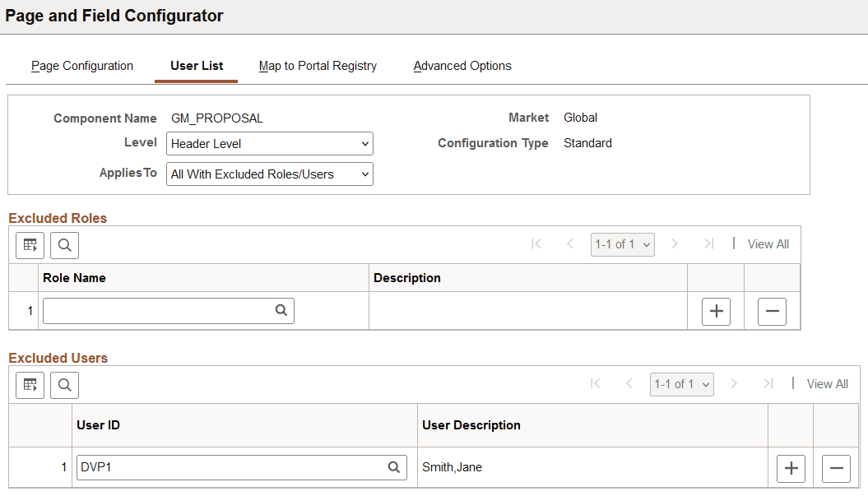The width and height of the screenshot is (868, 496).
Task: Click View All in Excluded Roles
Action: 768,243
